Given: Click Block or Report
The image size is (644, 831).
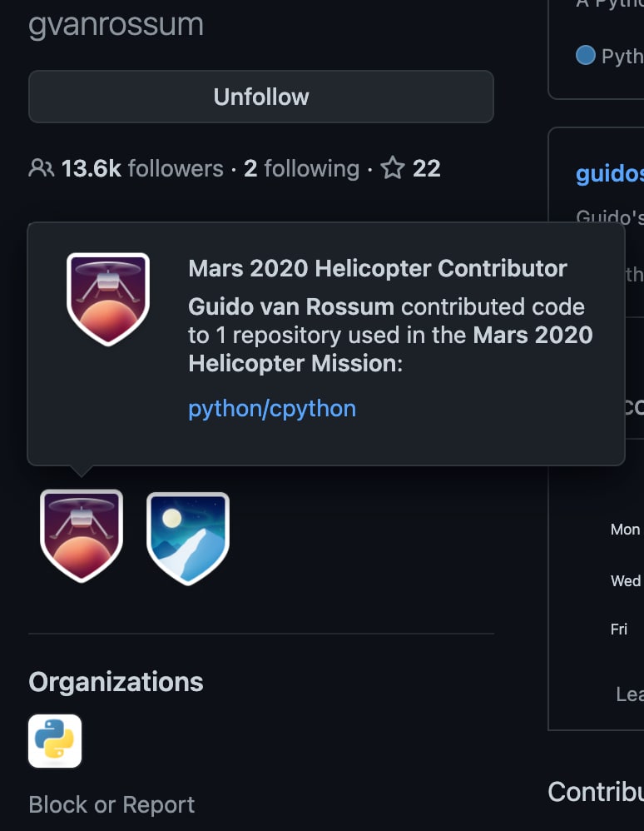Looking at the screenshot, I should tap(111, 804).
